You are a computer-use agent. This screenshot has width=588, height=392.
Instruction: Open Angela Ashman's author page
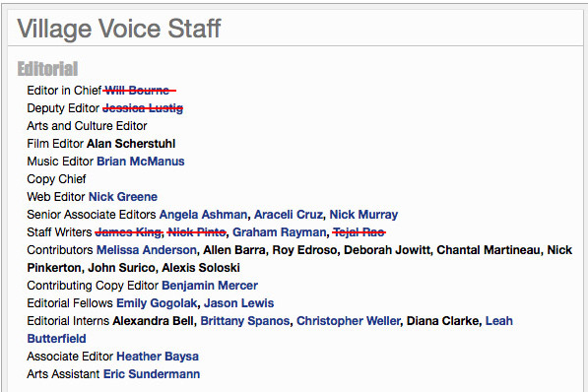(x=203, y=215)
